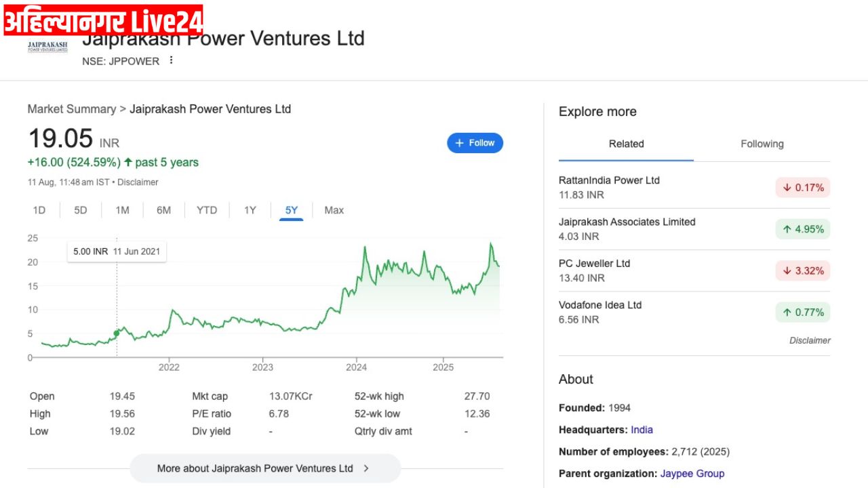This screenshot has width=868, height=488.
Task: Open the Jaypee Group link
Action: (692, 474)
